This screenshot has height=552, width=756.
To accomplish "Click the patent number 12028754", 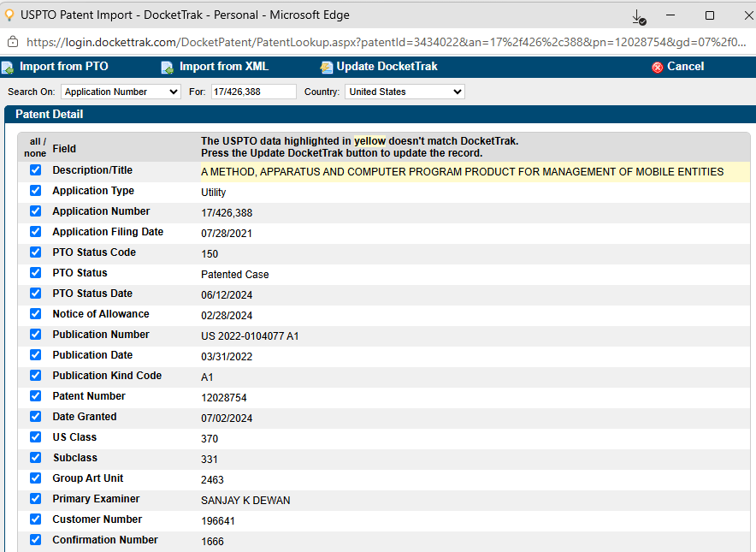I will pyautogui.click(x=224, y=398).
